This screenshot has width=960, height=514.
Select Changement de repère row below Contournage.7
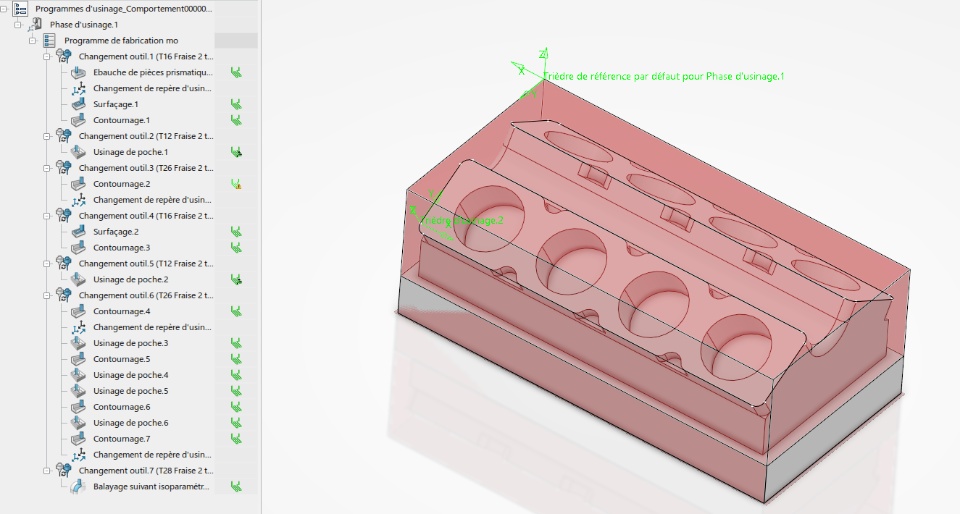(152, 454)
